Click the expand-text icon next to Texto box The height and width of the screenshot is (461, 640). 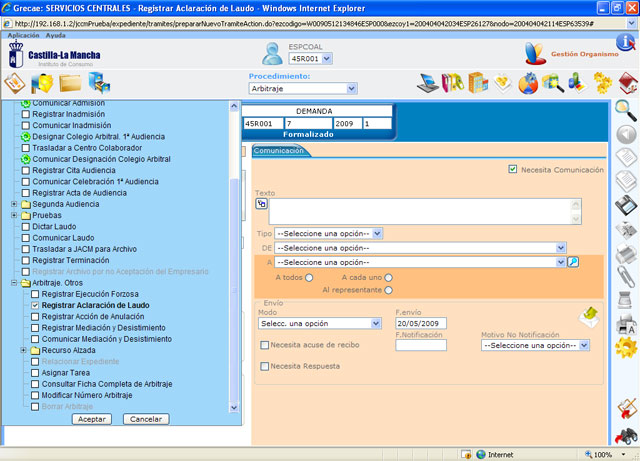point(262,203)
